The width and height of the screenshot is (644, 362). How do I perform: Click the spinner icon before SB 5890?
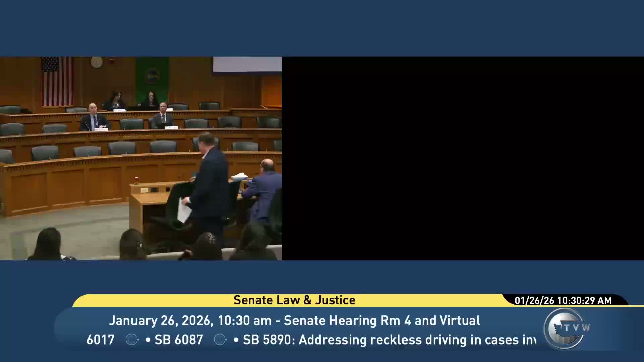pos(220,340)
